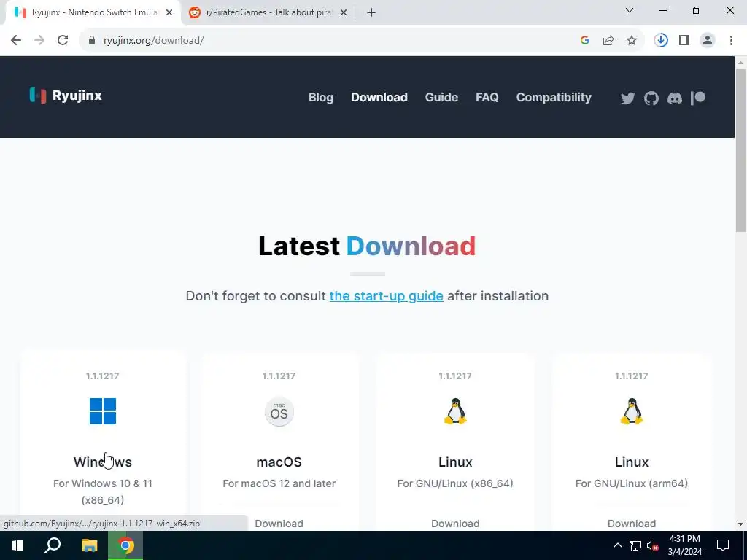Click 'For macOS 12 and later' text
The width and height of the screenshot is (747, 560).
tap(279, 483)
